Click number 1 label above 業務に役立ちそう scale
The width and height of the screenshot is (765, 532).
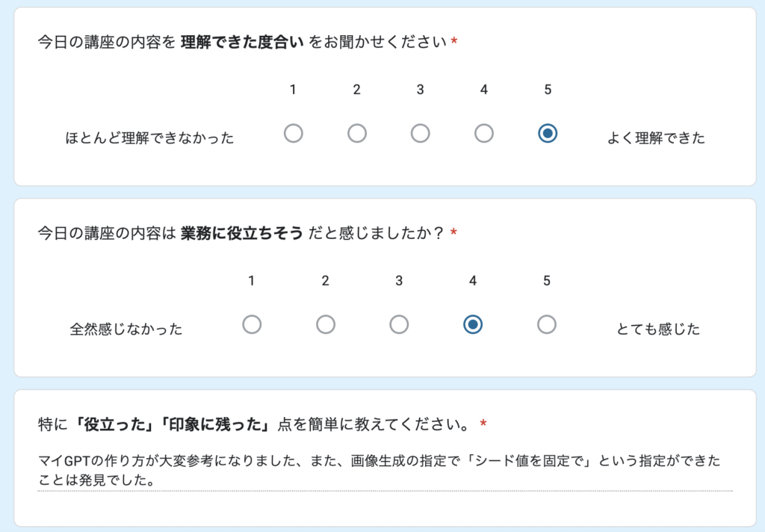pos(252,281)
